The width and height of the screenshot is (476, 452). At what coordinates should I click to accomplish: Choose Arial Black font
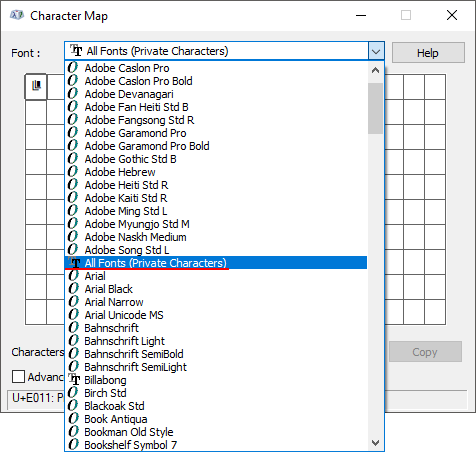[216, 289]
